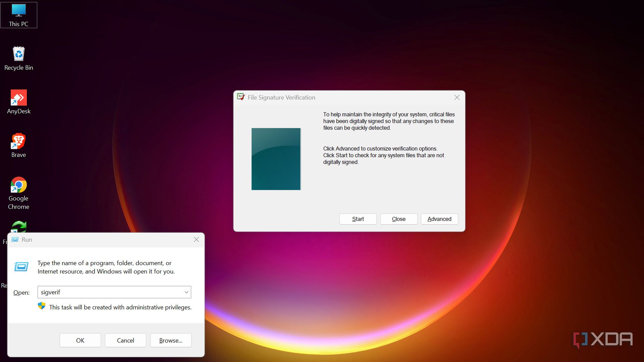Screen dimensions: 644x362
Task: Select the Google Chrome desktop shortcut
Action: coord(18,193)
